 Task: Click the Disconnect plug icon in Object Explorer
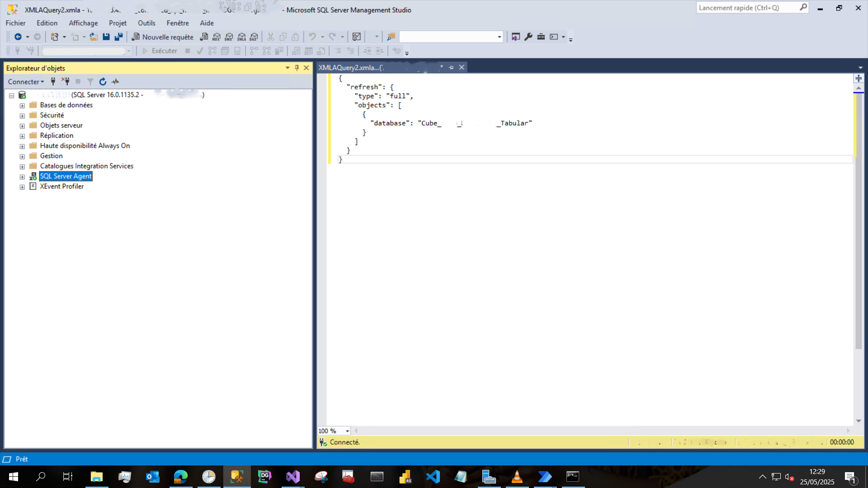(66, 82)
